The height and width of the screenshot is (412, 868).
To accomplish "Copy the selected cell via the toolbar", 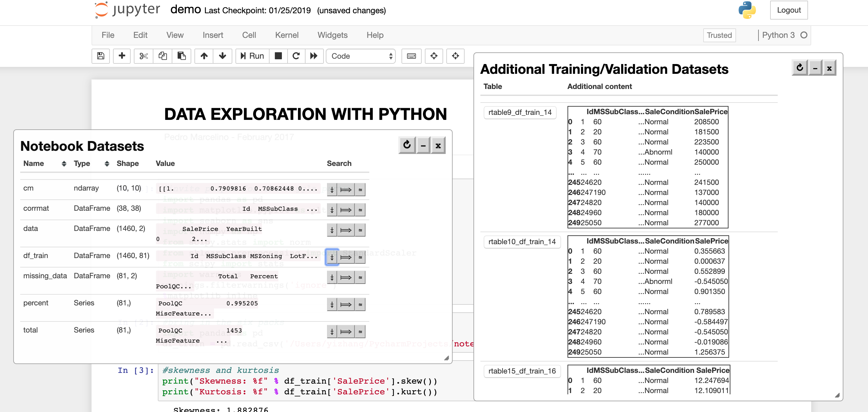I will 163,56.
